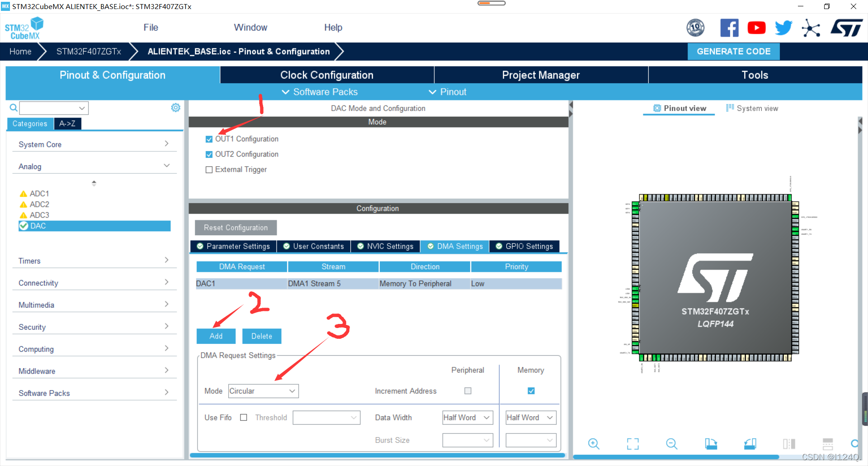Collapse the Analog category
The height and width of the screenshot is (466, 868).
pos(94,166)
